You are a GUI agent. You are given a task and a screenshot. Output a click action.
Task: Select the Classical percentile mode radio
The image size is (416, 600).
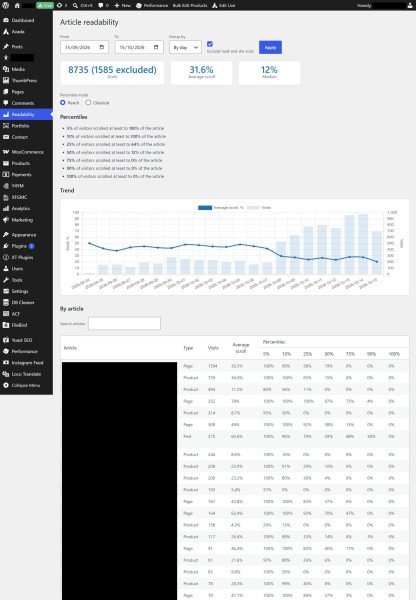(x=88, y=103)
